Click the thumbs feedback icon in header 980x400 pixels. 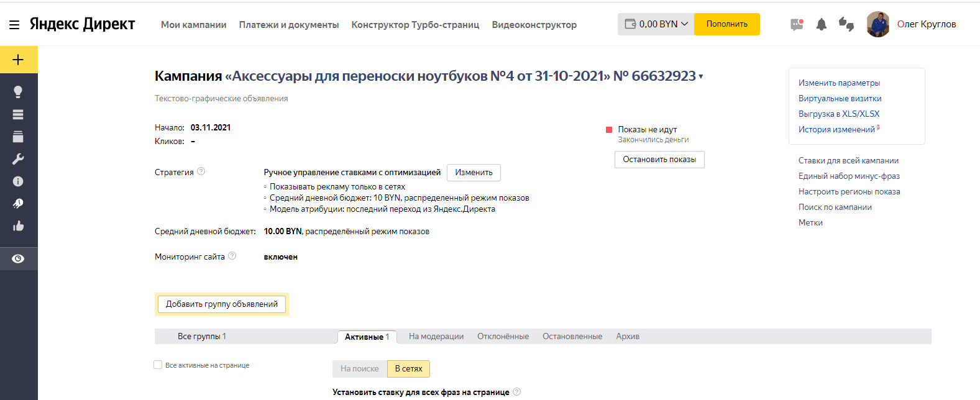(x=846, y=24)
